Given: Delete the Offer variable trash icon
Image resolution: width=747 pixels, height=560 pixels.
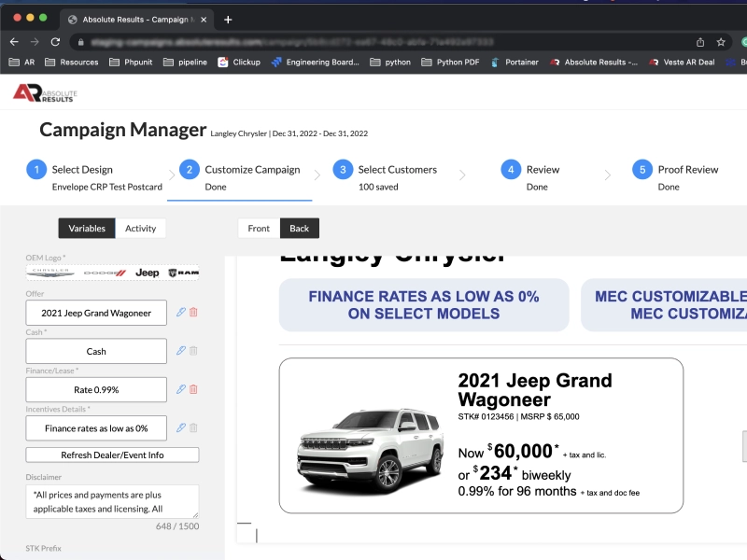Looking at the screenshot, I should pos(193,313).
